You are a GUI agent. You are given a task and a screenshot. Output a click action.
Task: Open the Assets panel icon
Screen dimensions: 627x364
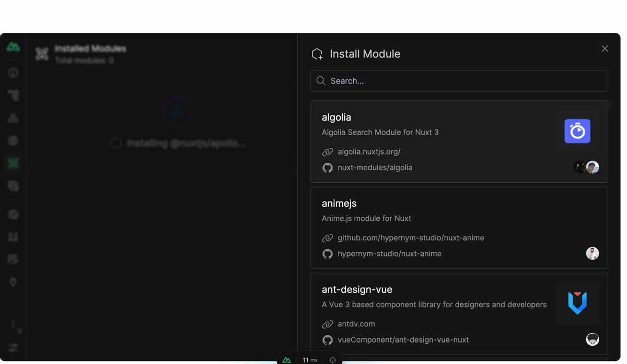click(13, 185)
